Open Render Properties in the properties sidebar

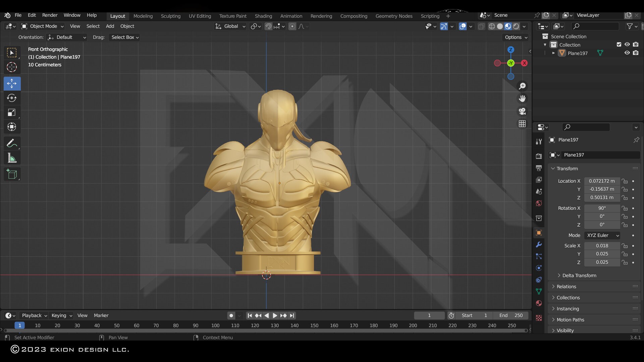coord(539,156)
